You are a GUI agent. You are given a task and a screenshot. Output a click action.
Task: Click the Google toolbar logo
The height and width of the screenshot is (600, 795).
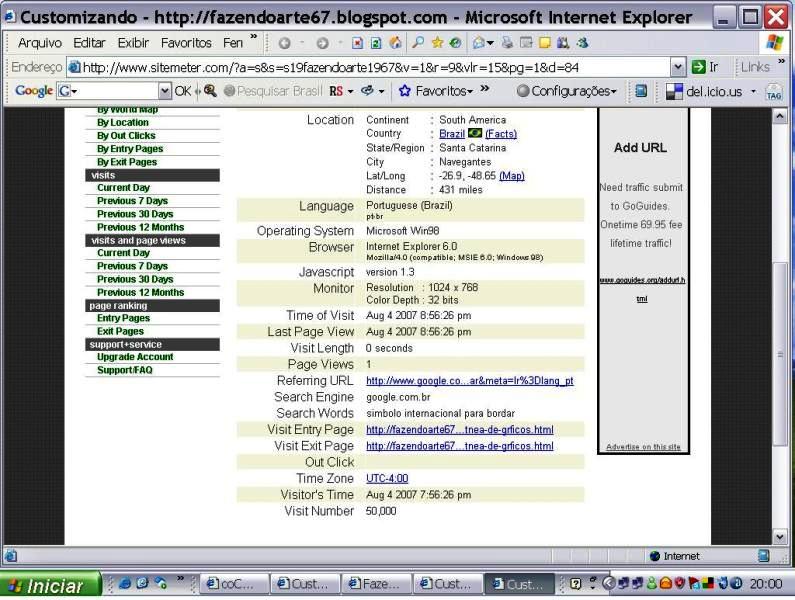coord(33,91)
